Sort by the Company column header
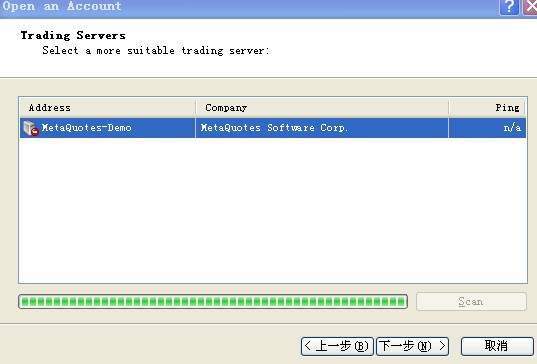The width and height of the screenshot is (537, 364). tap(322, 108)
